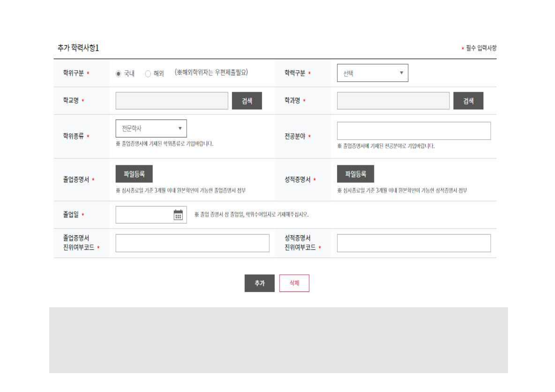Screen dimensions: 555x392
Task: Select the 해외 degree radio option
Action: 148,74
